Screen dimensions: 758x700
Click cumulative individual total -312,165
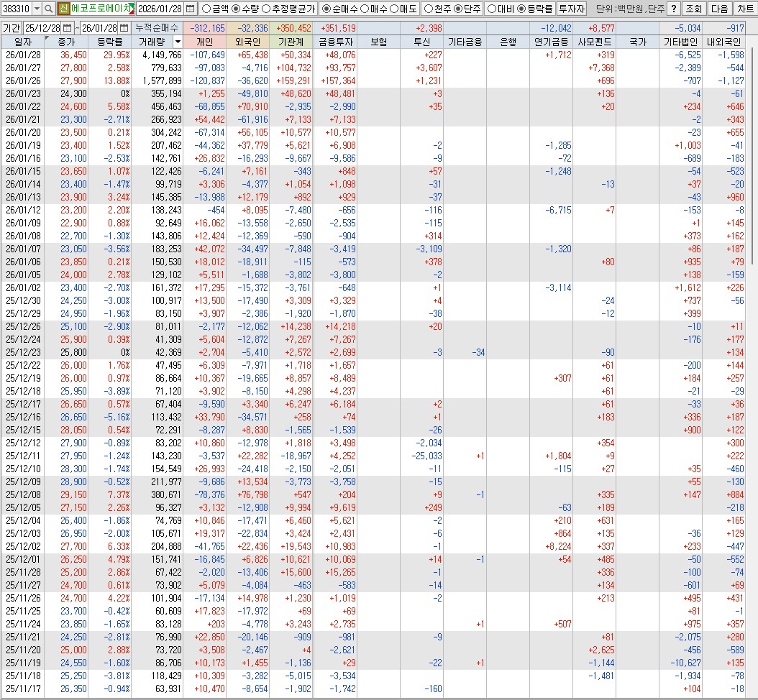(x=207, y=29)
